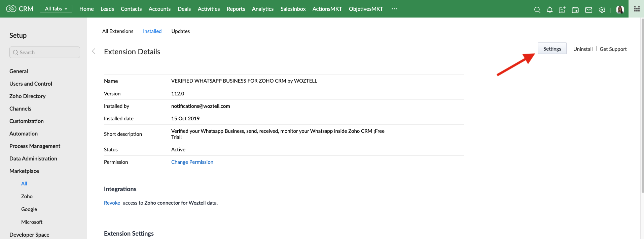Expand General in Setup sidebar

[19, 71]
